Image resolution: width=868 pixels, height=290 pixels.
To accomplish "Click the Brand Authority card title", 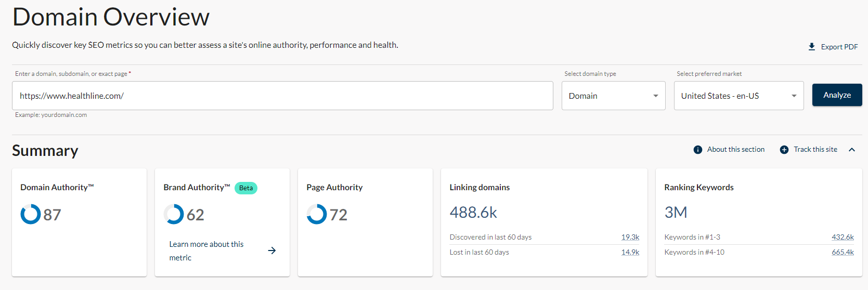I will [x=197, y=187].
